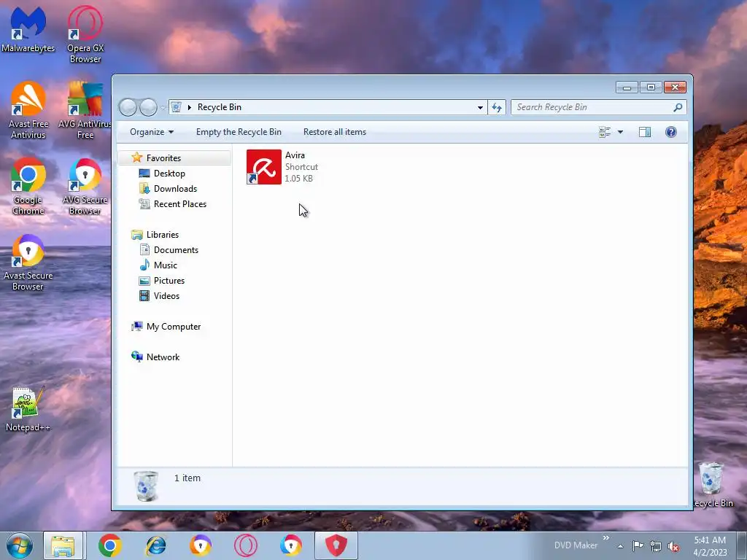Click Recycle Bin icon in address bar
Screen dimensions: 747x560
point(176,107)
